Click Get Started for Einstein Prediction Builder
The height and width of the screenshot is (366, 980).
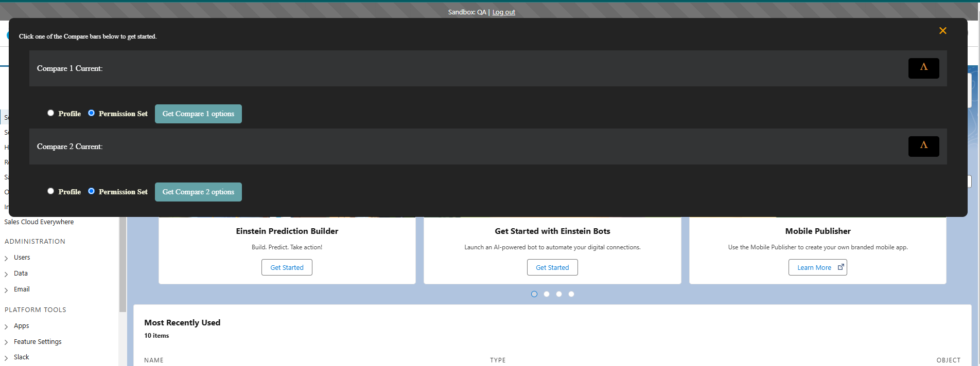tap(287, 267)
